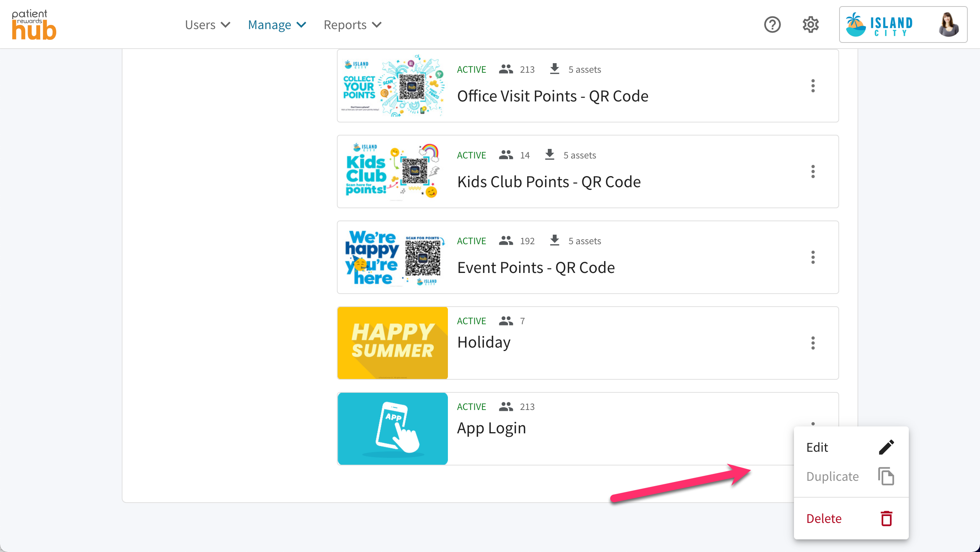
Task: Click the trash icon next to Delete
Action: [x=887, y=518]
